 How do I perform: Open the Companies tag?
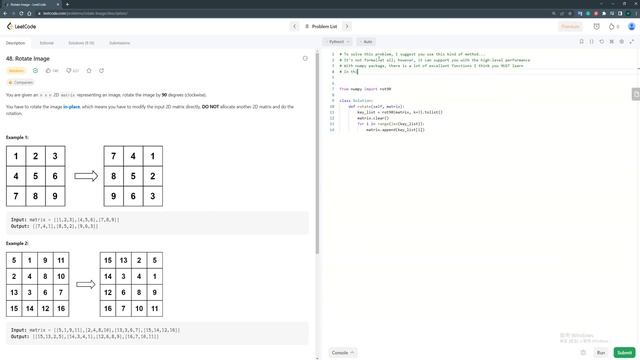coord(20,82)
